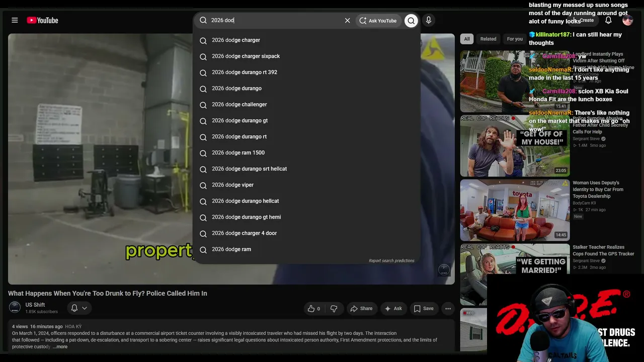Select suggestion "2026 dodge charger"
This screenshot has height=362, width=644.
306,40
